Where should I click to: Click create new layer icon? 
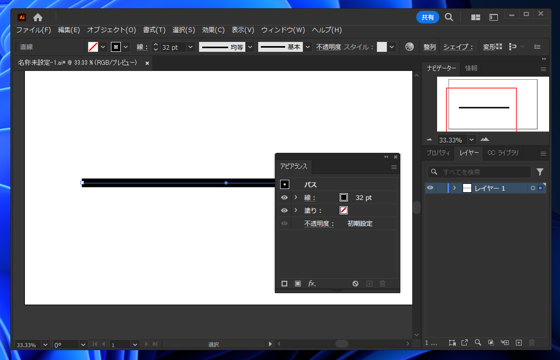519,342
